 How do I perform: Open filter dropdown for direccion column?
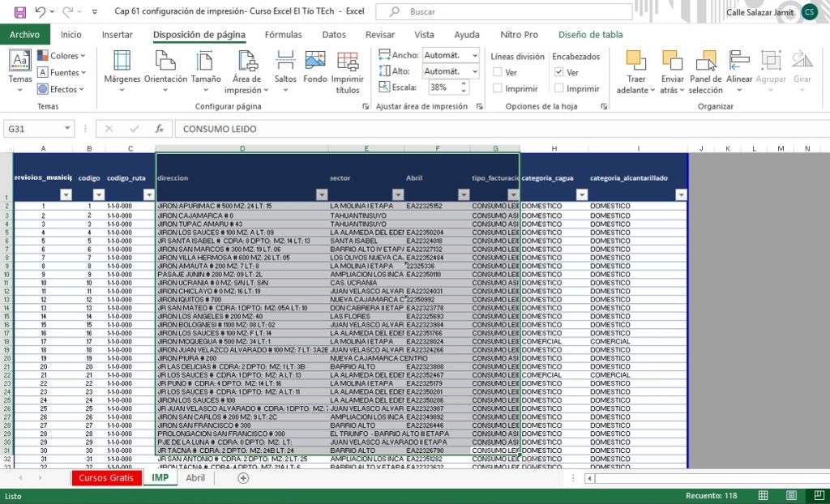[321, 194]
